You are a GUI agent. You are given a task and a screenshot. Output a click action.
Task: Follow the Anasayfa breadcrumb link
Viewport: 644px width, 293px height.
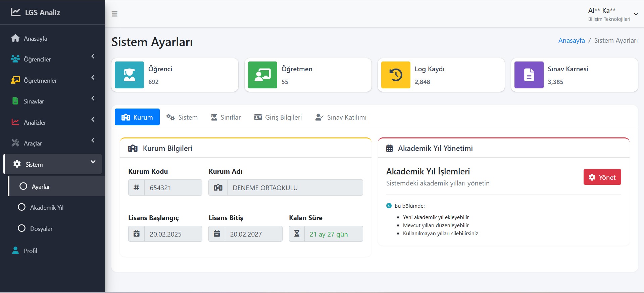pos(571,41)
